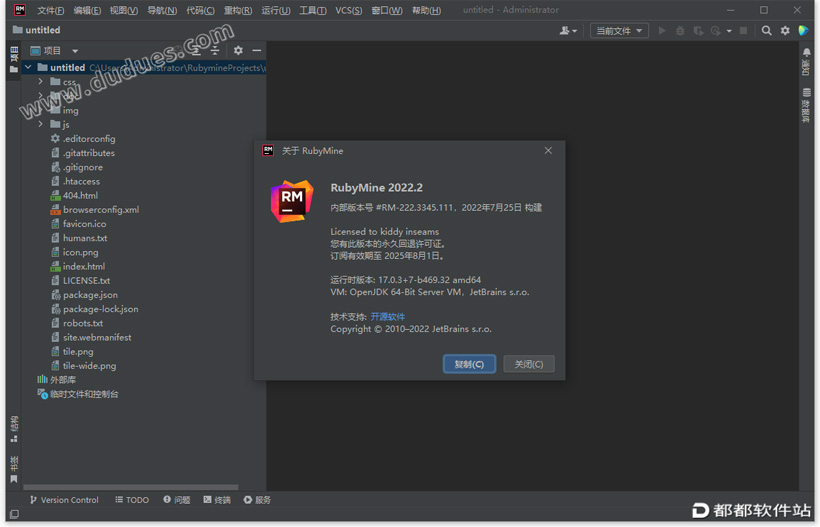
Task: Select the .editorconfig file
Action: point(83,139)
